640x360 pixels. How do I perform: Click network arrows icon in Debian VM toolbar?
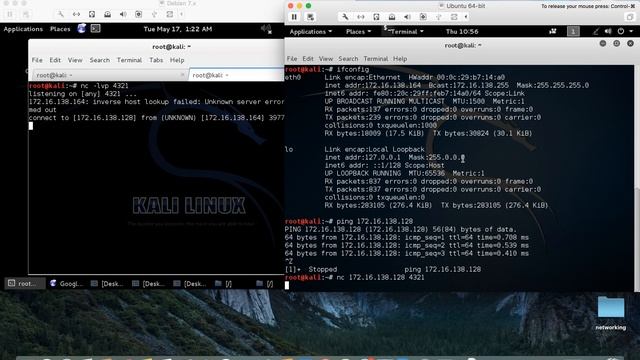[x=76, y=14]
